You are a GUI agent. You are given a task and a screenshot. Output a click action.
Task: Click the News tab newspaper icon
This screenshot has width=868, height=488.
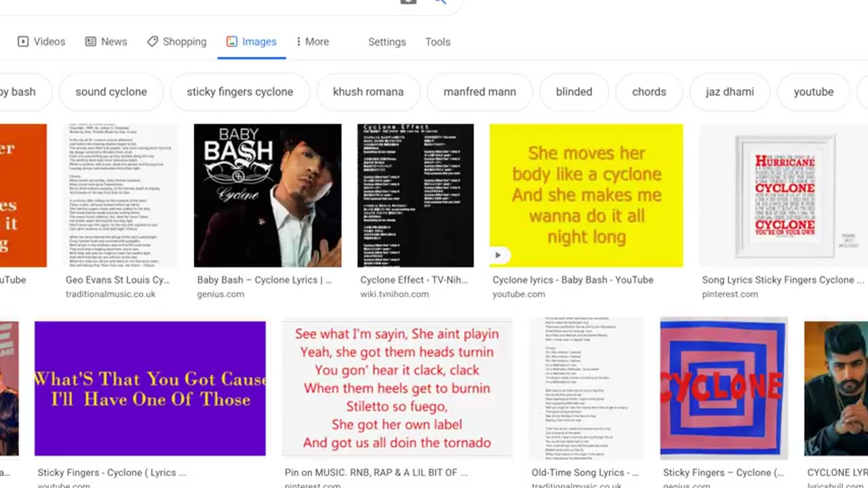[90, 41]
